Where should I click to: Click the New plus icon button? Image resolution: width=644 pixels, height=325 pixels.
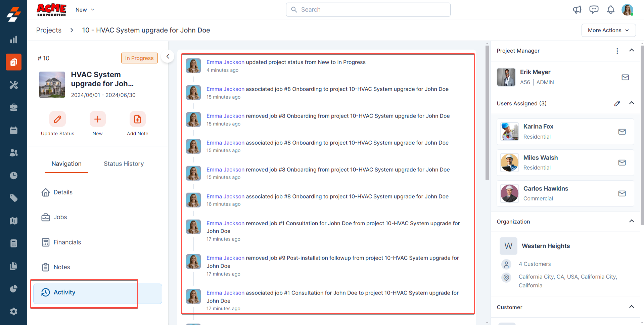pos(98,119)
